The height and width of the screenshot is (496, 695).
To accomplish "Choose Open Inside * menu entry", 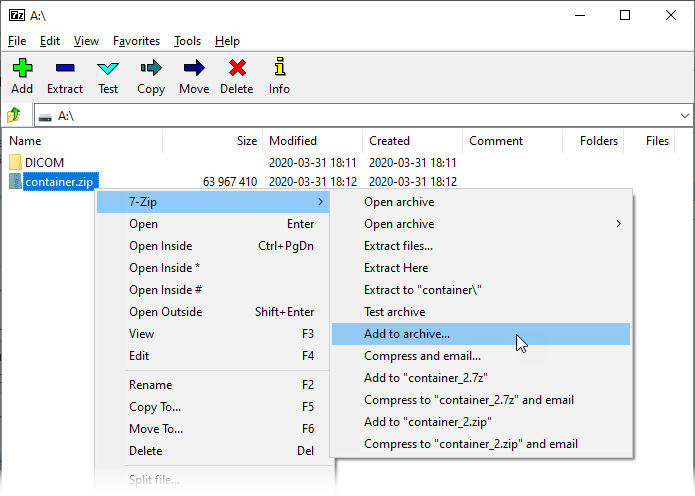I will click(x=213, y=268).
